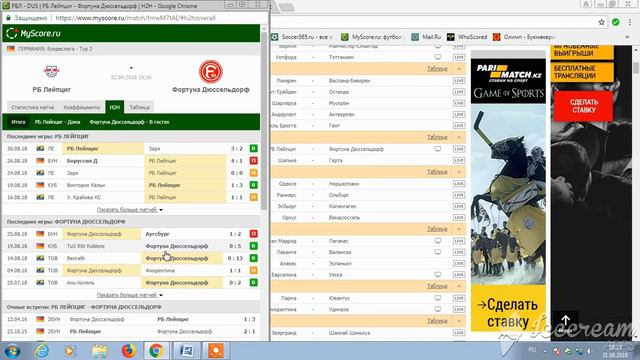Select the Итого sub-tab

[x=18, y=122]
